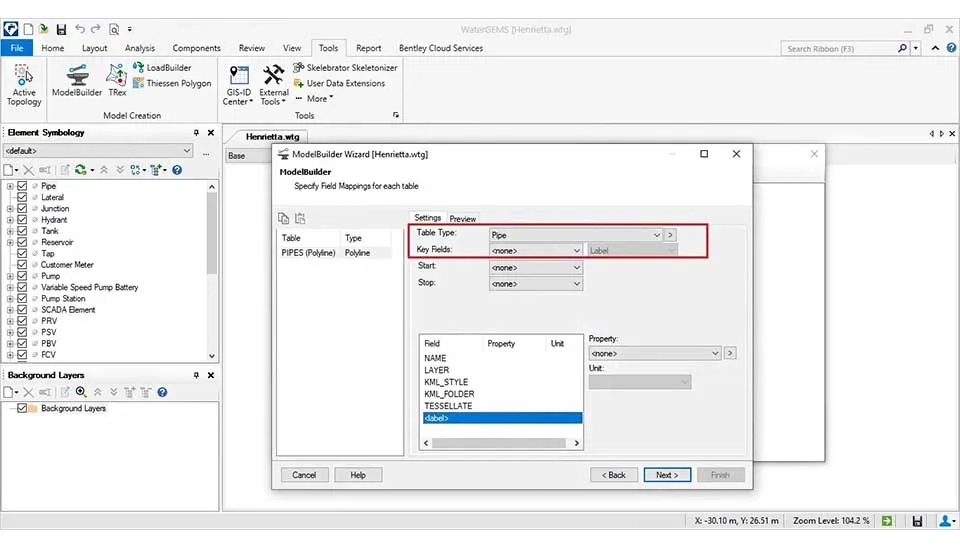
Task: Toggle the Background Layers checkbox
Action: [22, 409]
